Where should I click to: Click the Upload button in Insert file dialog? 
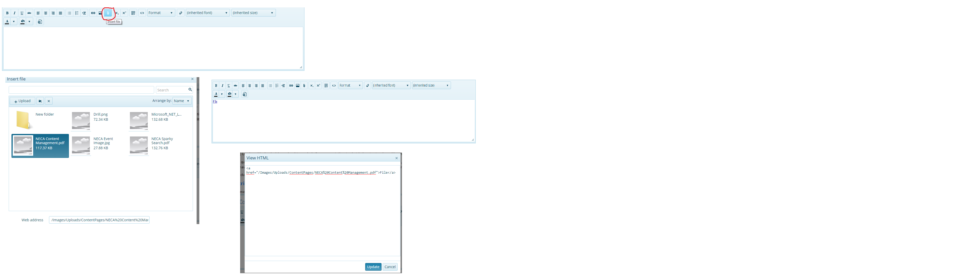coord(22,101)
